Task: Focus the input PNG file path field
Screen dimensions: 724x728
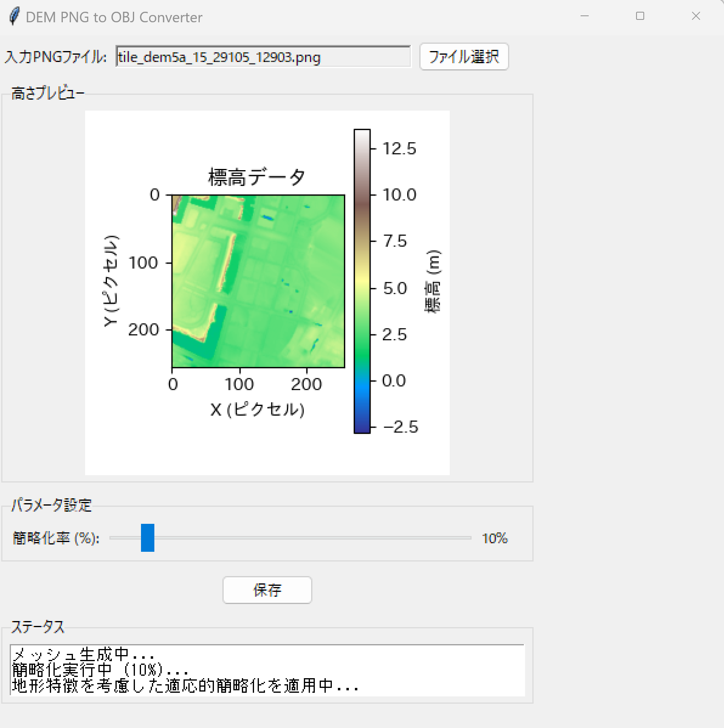Action: click(x=263, y=57)
